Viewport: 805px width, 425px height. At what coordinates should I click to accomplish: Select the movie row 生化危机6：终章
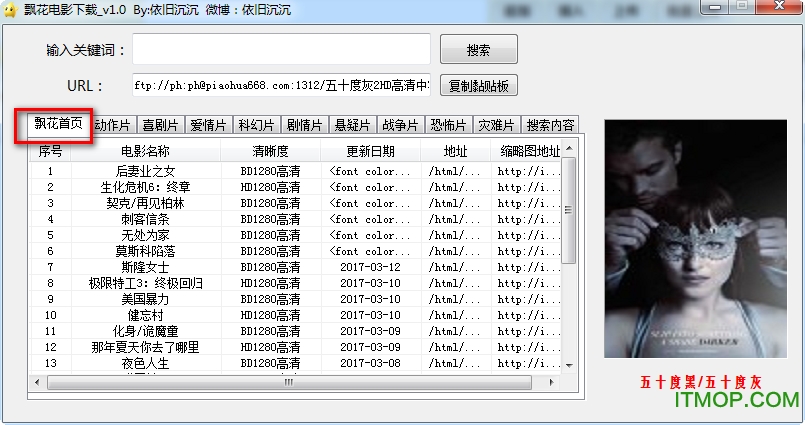click(296, 187)
